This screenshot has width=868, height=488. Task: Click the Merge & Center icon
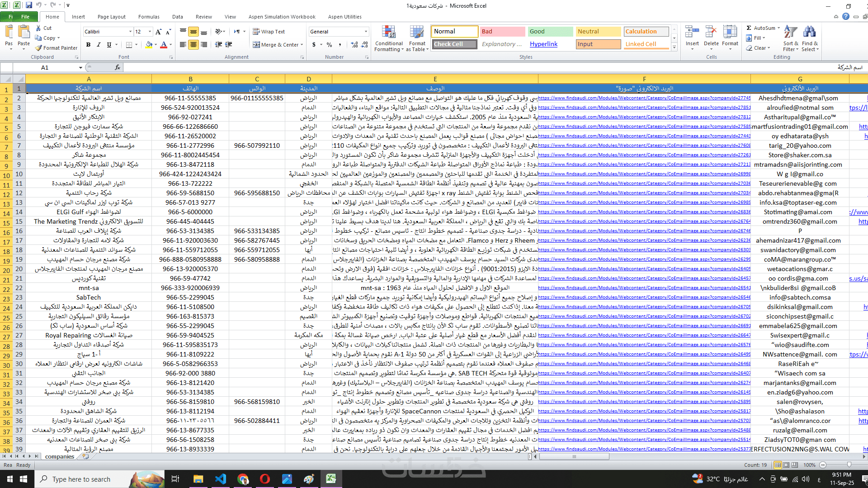(256, 45)
